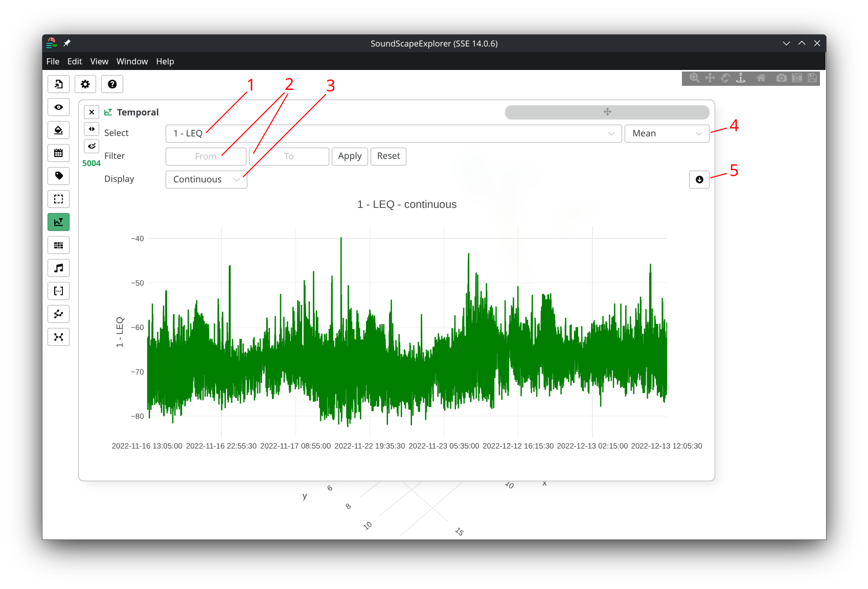Toggle the panel expand-width arrows button
868x589 pixels.
coord(92,129)
